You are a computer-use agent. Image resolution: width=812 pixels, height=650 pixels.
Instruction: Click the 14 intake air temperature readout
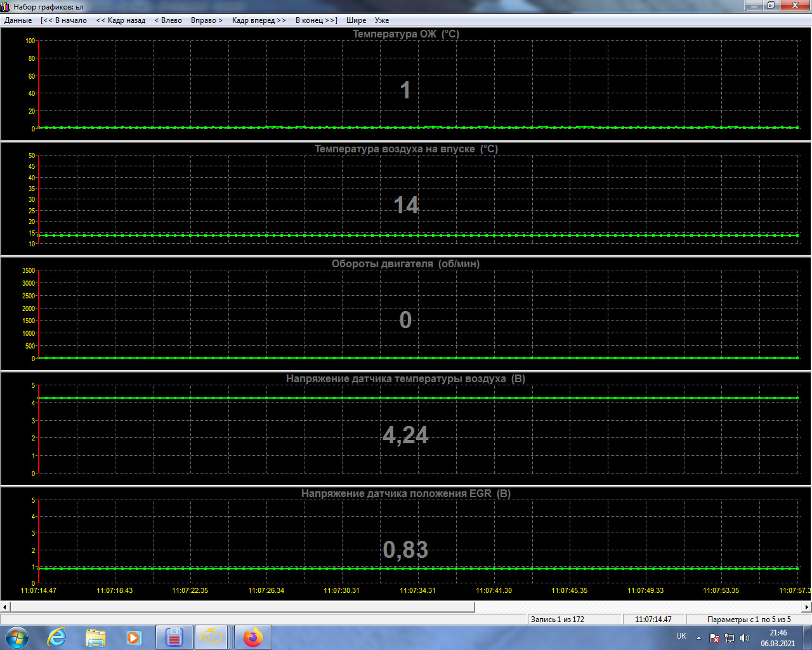click(406, 205)
